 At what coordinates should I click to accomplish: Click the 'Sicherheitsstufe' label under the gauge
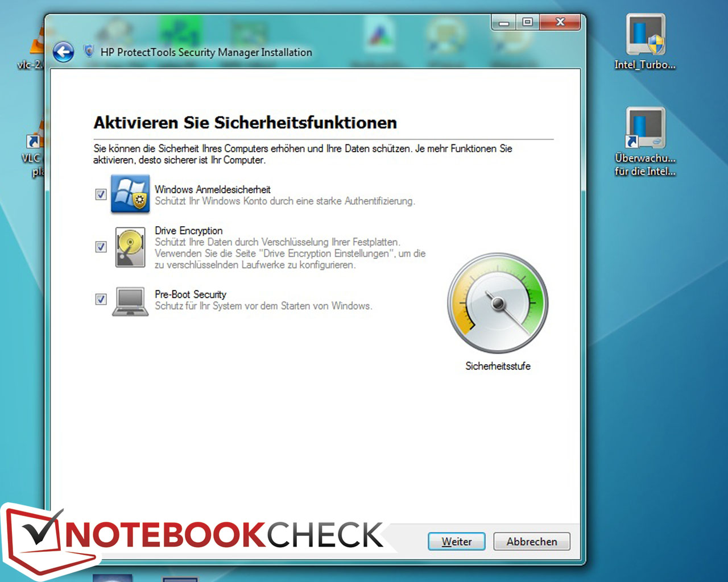[x=498, y=366]
